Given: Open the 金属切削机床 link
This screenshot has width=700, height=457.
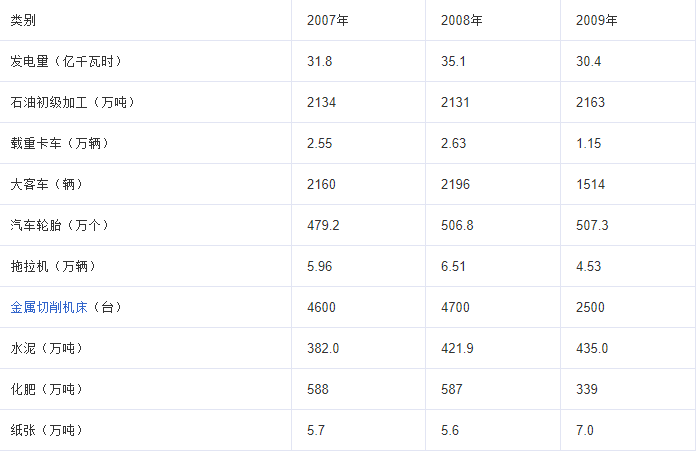Looking at the screenshot, I should click(x=49, y=307).
